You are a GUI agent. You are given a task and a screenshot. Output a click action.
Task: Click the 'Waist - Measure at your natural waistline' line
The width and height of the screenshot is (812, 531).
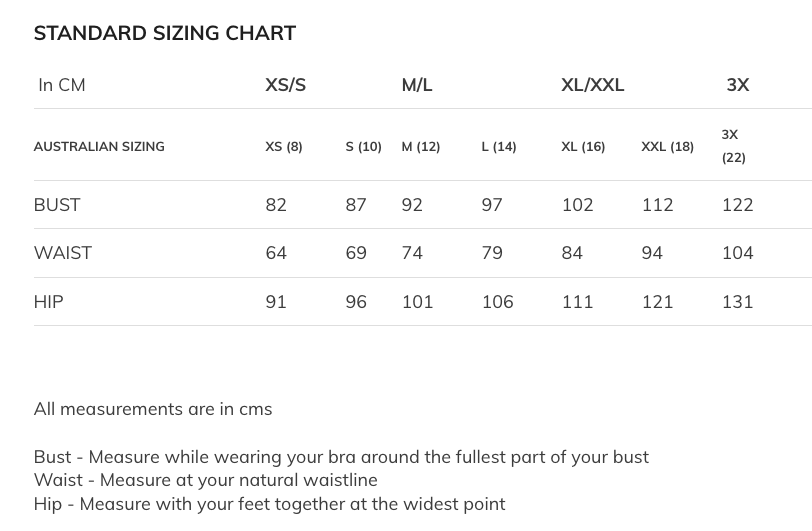(205, 480)
